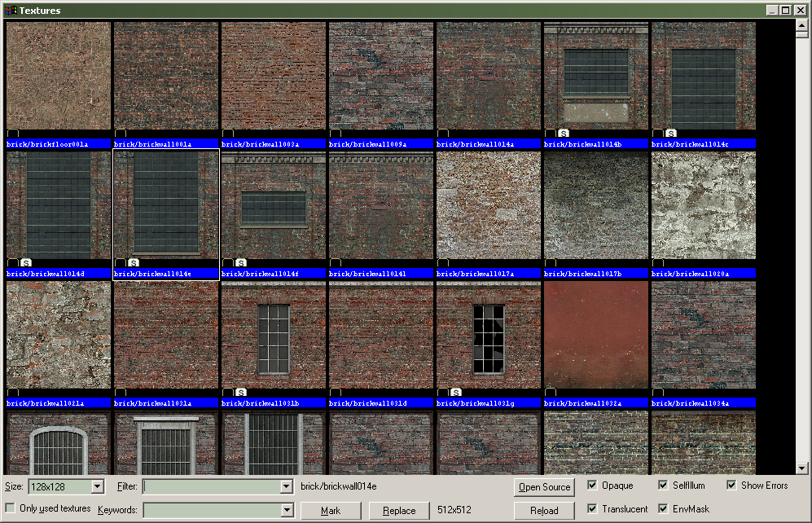Expand the Filter combo box list
The width and height of the screenshot is (812, 523).
286,486
